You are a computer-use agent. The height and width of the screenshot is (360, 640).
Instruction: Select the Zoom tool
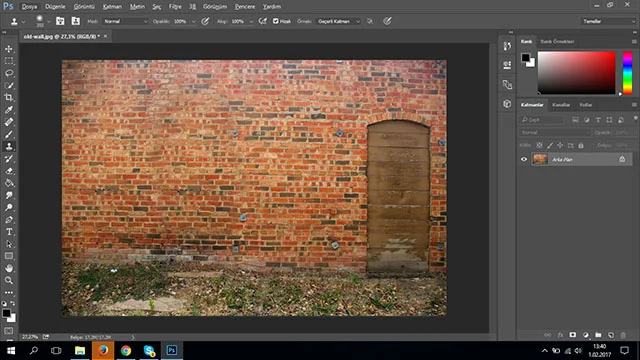(9, 280)
